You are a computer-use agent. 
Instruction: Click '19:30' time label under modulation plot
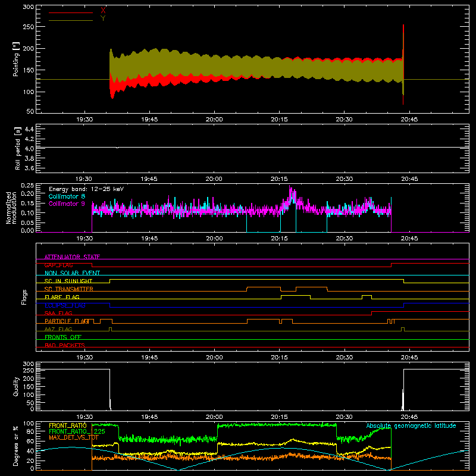84,239
